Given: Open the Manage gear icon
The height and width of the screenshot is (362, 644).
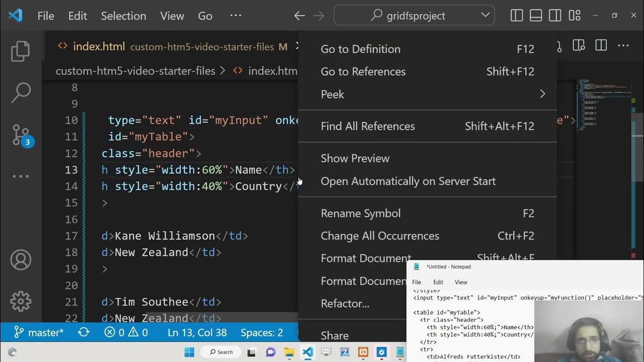Looking at the screenshot, I should (x=21, y=301).
